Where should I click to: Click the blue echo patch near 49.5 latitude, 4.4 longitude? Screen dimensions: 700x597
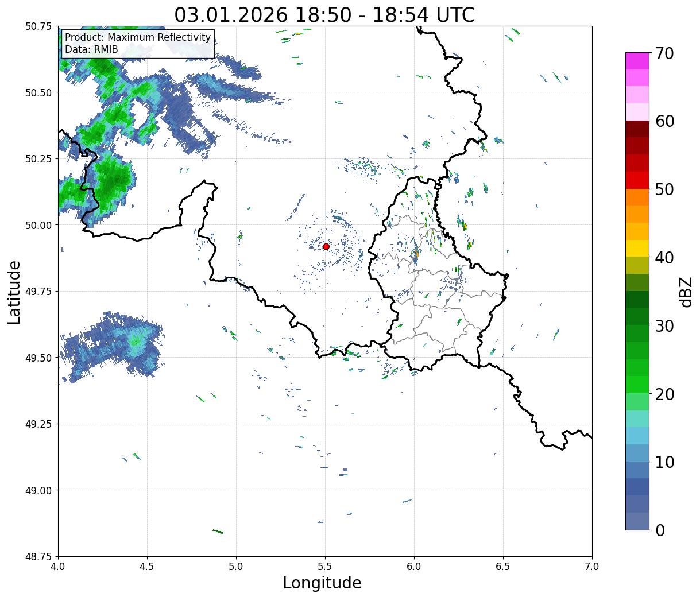112,346
